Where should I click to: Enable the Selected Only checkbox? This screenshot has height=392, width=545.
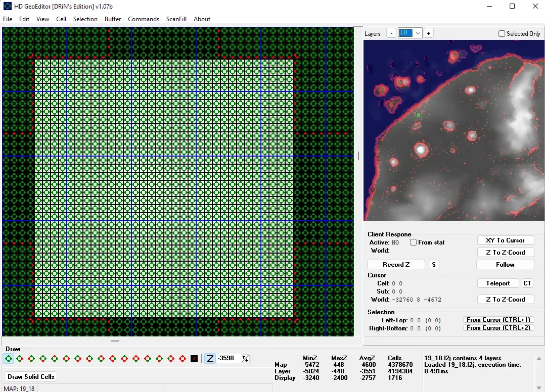click(502, 34)
